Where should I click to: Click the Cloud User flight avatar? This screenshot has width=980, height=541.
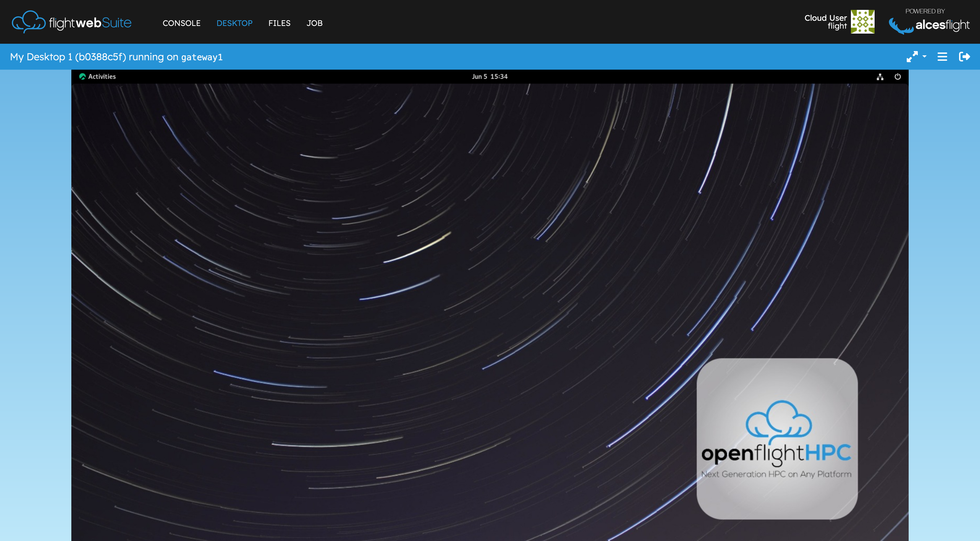click(863, 22)
